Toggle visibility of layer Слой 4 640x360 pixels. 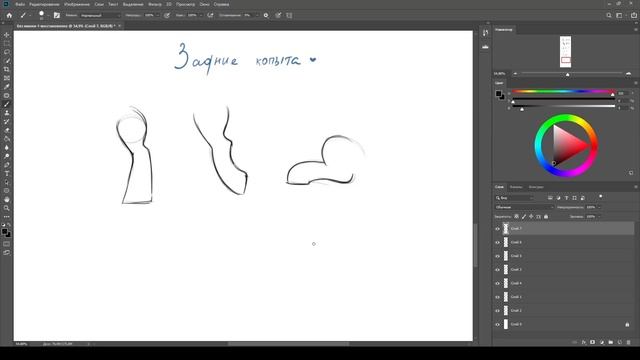click(x=497, y=283)
